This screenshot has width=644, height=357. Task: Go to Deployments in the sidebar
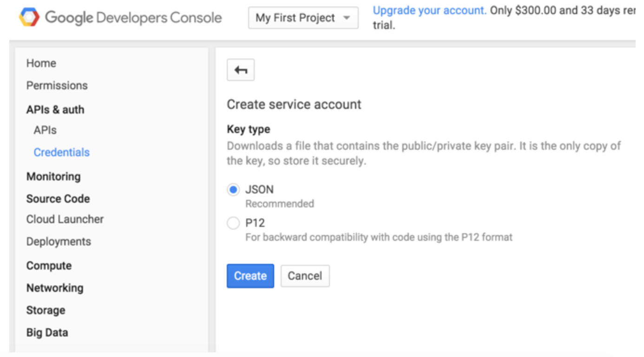pyautogui.click(x=59, y=242)
